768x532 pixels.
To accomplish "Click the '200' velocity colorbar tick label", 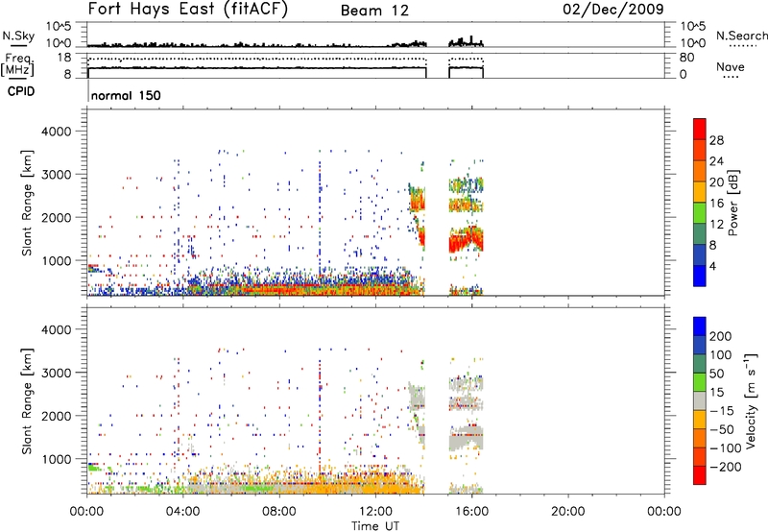I will click(x=720, y=336).
